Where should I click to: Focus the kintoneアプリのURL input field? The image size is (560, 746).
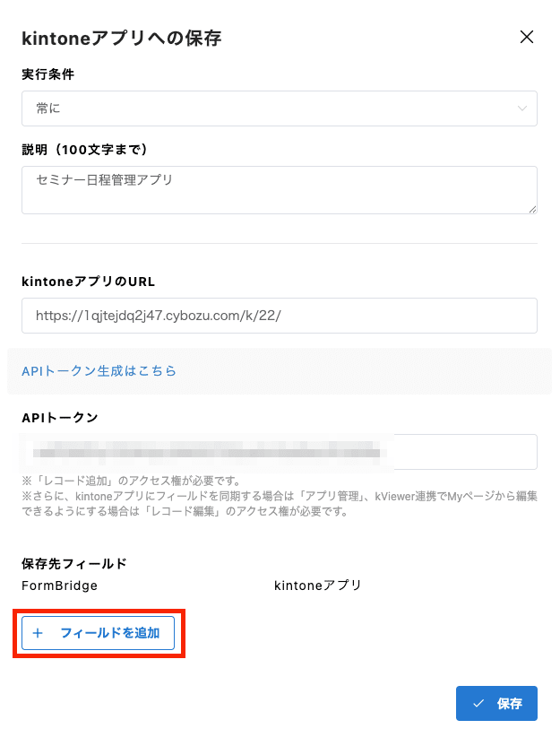click(x=279, y=316)
